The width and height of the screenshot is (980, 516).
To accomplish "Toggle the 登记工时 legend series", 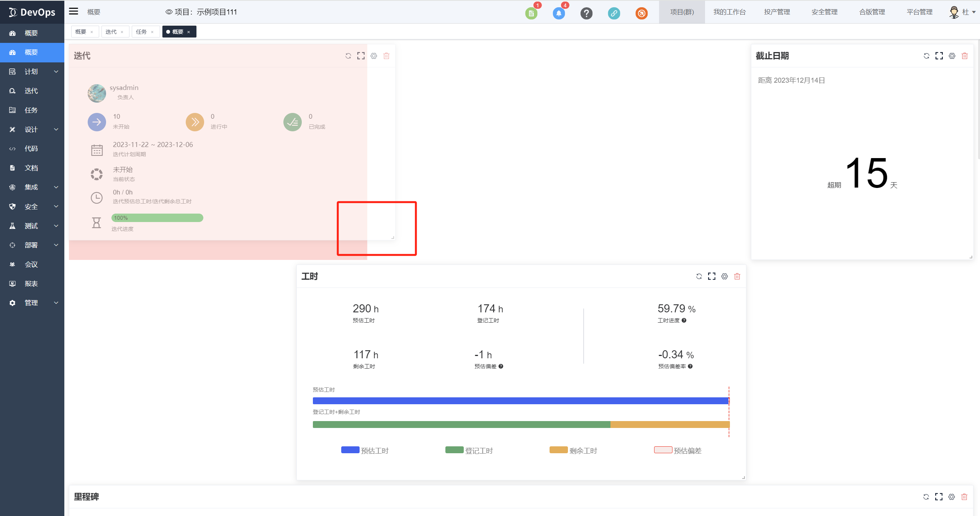I will (469, 451).
